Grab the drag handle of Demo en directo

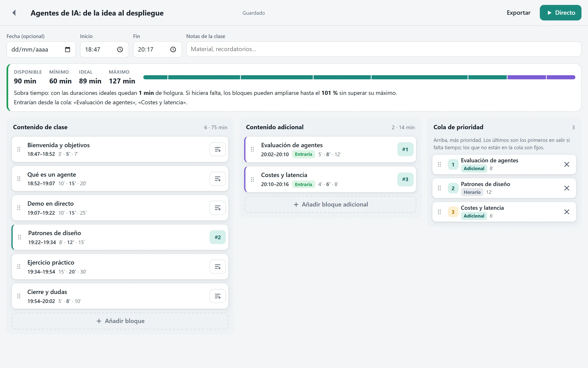19,208
